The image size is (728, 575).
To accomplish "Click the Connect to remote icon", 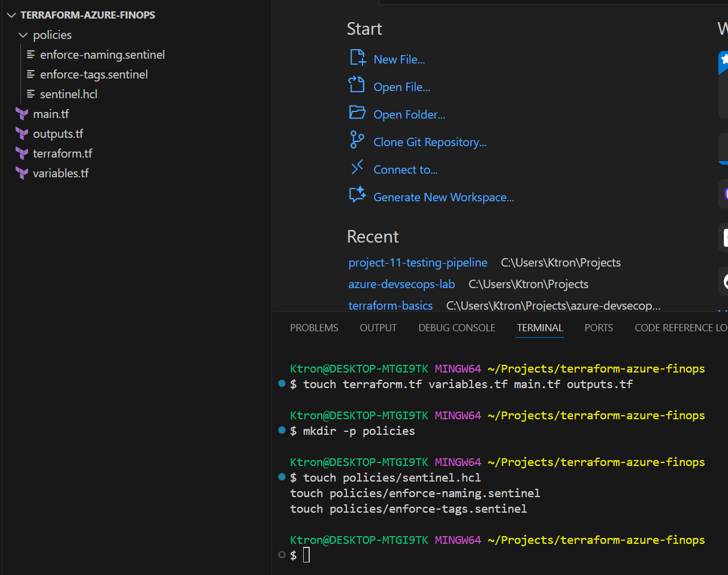I will (357, 168).
